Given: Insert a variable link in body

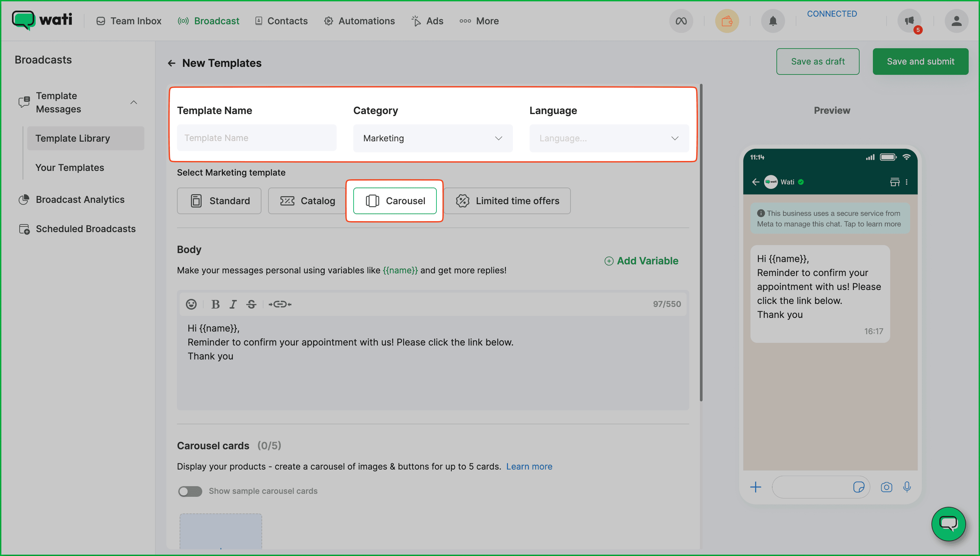Looking at the screenshot, I should 280,304.
